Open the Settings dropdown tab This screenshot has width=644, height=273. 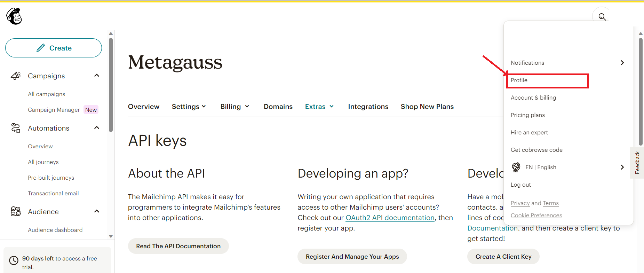click(189, 107)
